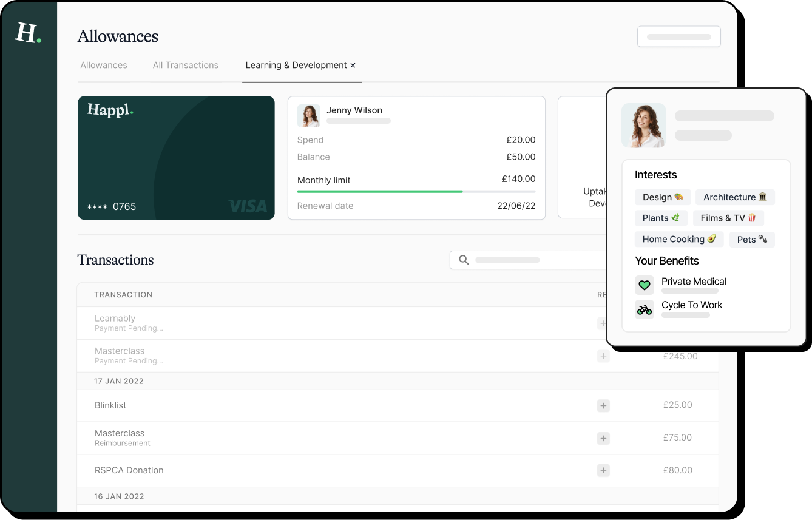Toggle the Design interest tag
The width and height of the screenshot is (812, 520).
pyautogui.click(x=663, y=197)
